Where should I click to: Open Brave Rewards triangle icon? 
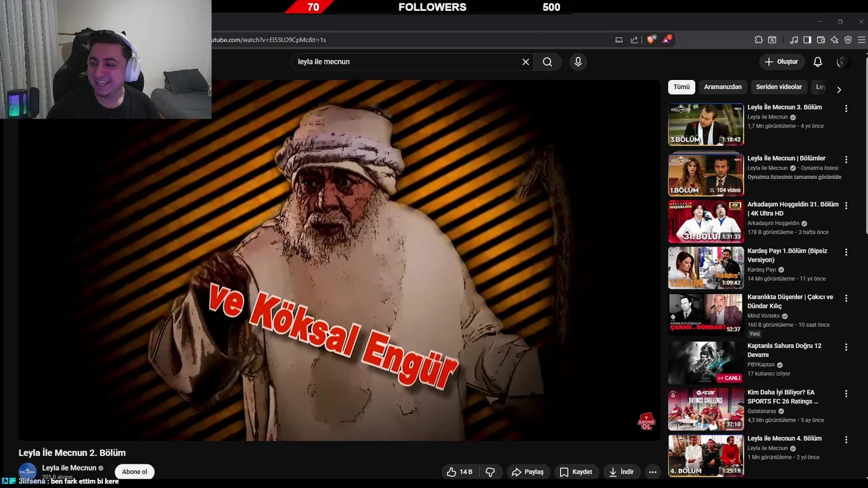(x=667, y=39)
